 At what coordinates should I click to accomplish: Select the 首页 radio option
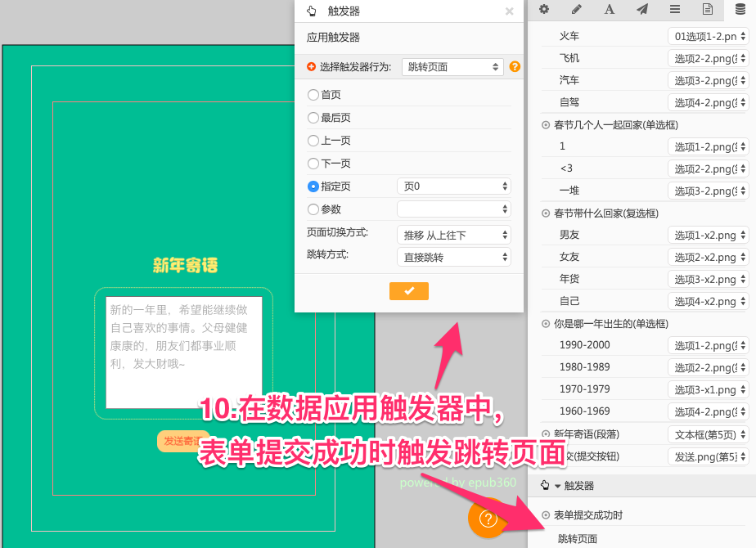(313, 95)
